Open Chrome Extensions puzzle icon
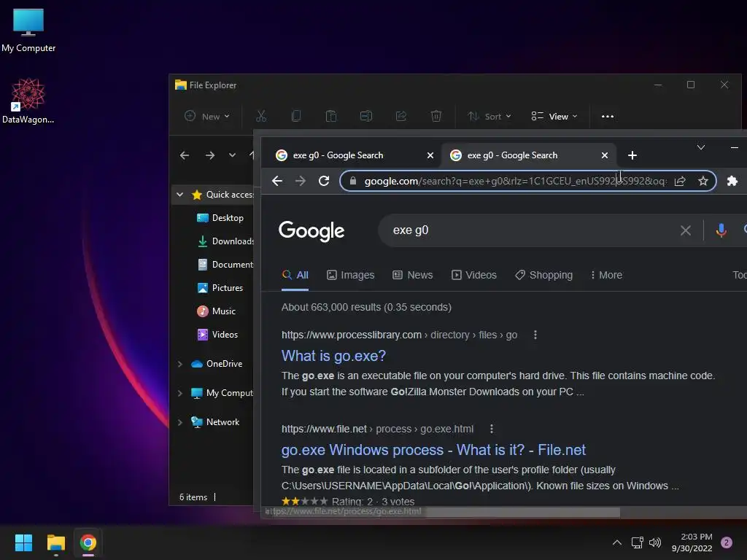 (732, 181)
